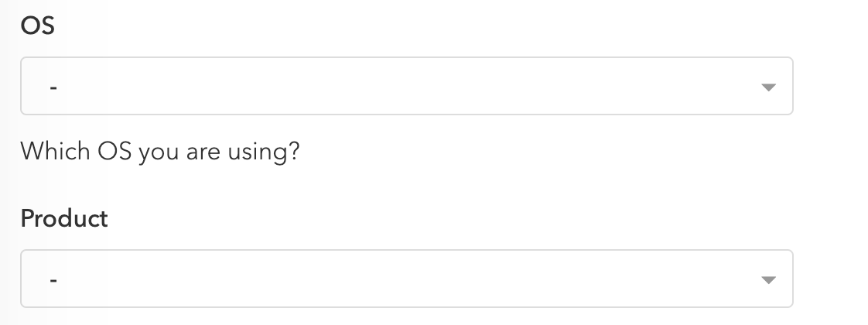Select the dash placeholder in the OS field
868x325 pixels.
53,87
